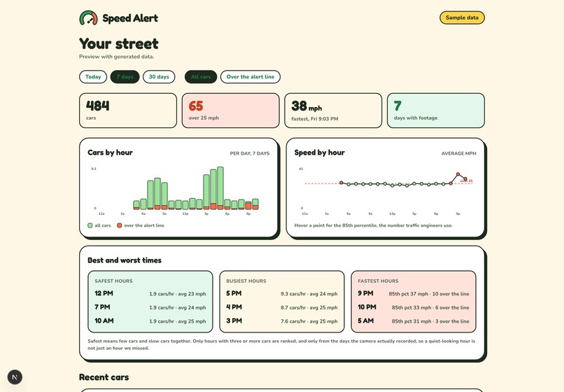
Task: Click the 10 PM fastest hours row
Action: 414,307
